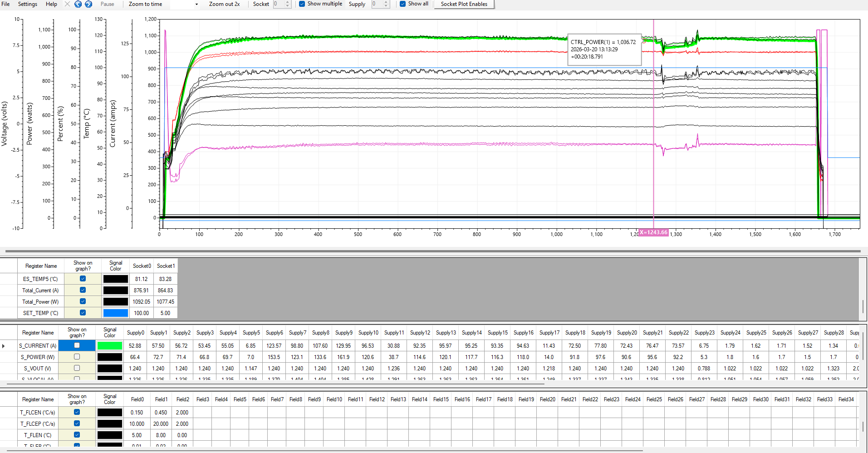This screenshot has width=868, height=453.
Task: Click the X=1243.66 cursor marker label
Action: (x=653, y=232)
